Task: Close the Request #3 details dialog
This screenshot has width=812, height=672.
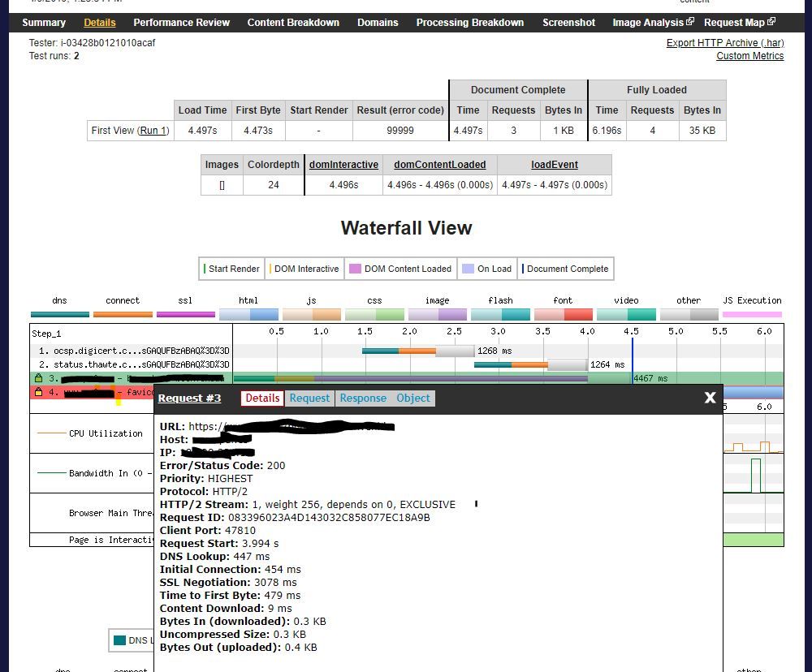Action: pyautogui.click(x=710, y=398)
